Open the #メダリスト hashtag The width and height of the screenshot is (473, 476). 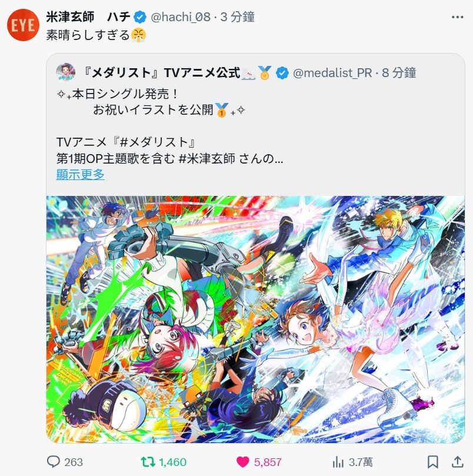point(154,142)
